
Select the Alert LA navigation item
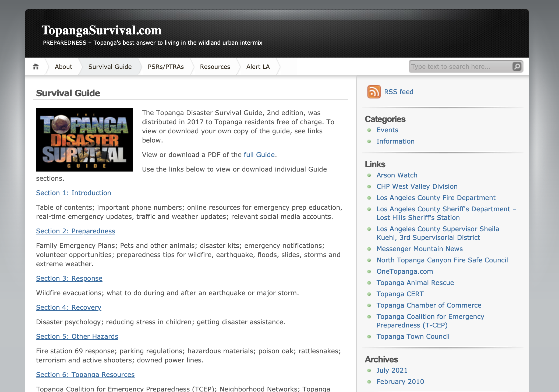(x=258, y=67)
